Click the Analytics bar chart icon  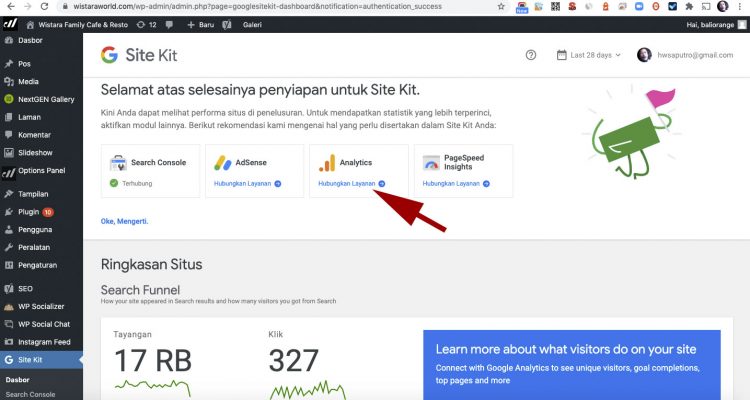coord(327,163)
